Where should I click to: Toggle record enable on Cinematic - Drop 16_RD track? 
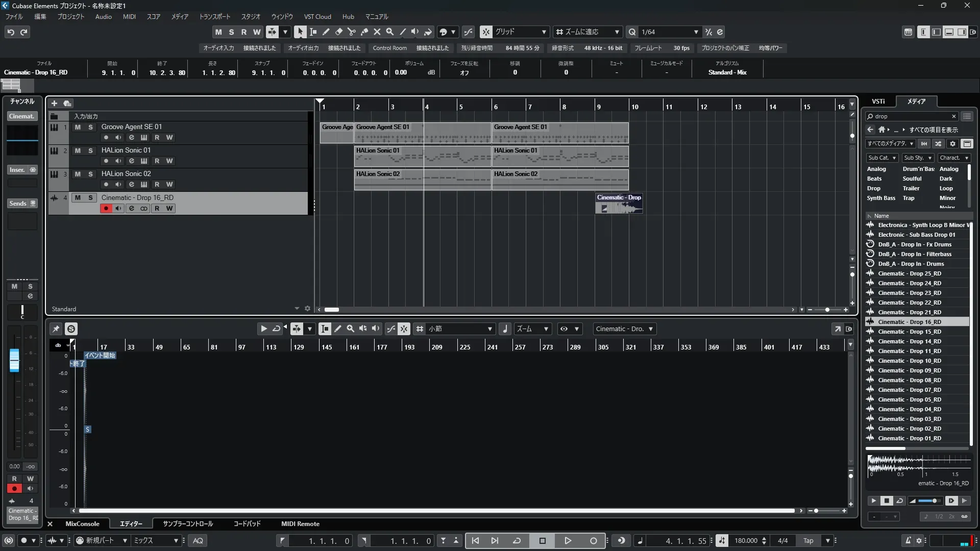tap(106, 208)
